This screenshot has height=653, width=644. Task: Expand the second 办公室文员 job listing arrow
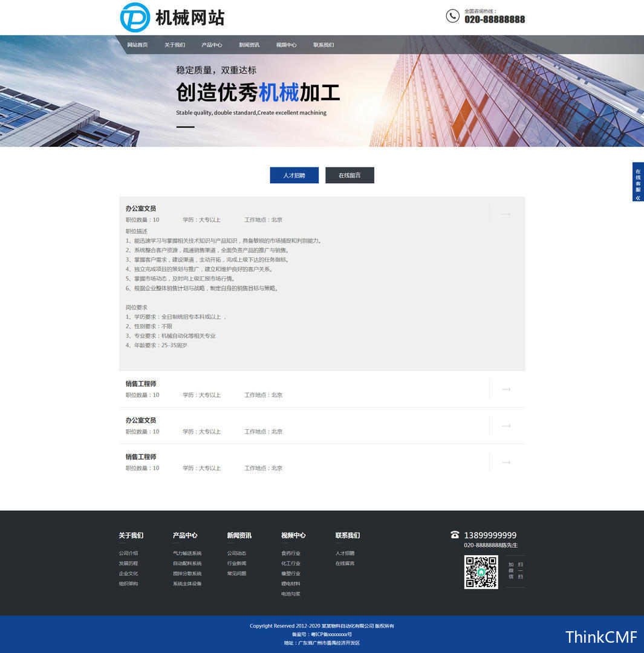(506, 426)
